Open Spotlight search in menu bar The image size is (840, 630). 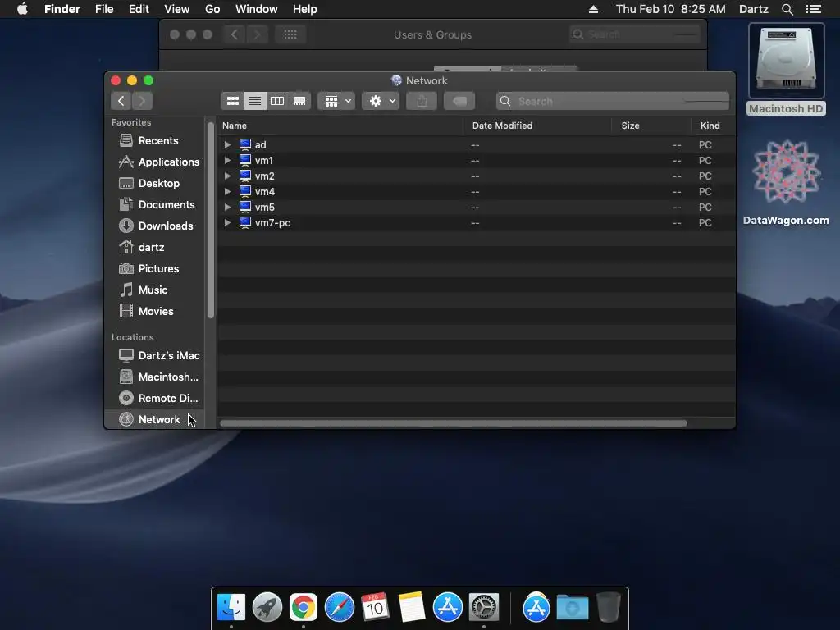click(787, 9)
